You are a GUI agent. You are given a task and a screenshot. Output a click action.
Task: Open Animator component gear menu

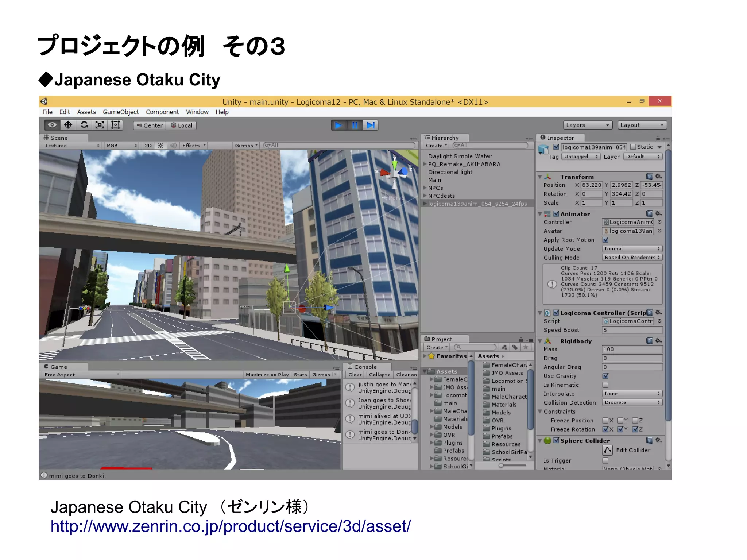tap(658, 214)
